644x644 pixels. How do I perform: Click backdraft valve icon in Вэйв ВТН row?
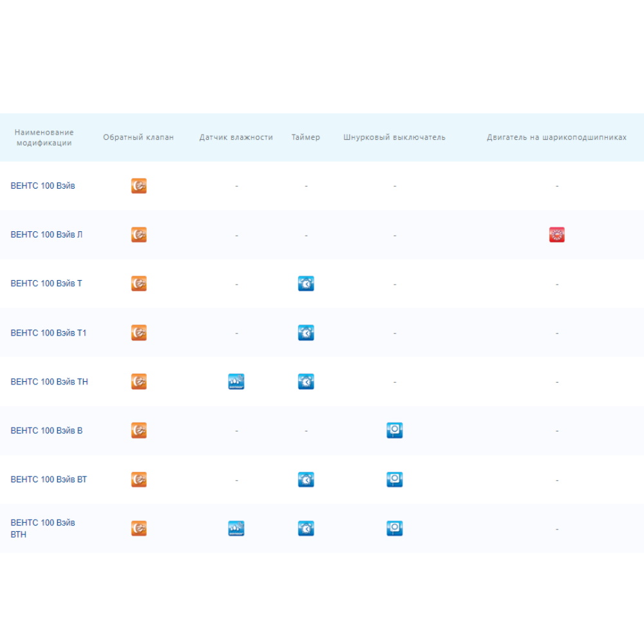139,528
